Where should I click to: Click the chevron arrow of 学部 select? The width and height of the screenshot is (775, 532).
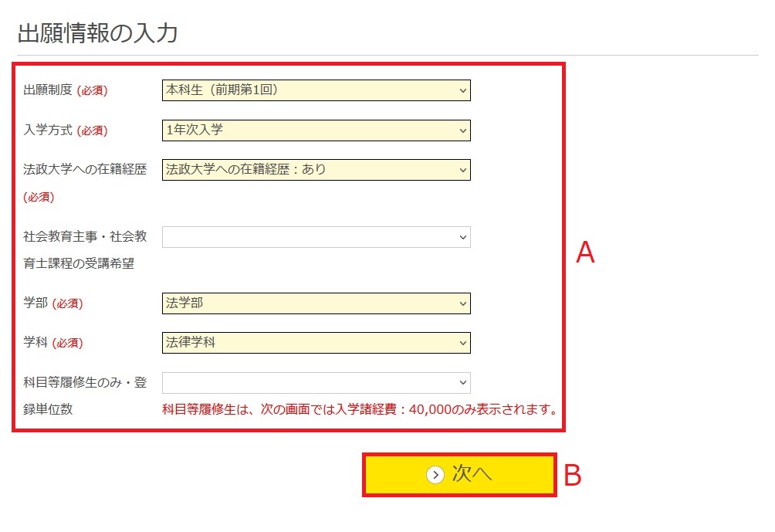click(x=463, y=303)
